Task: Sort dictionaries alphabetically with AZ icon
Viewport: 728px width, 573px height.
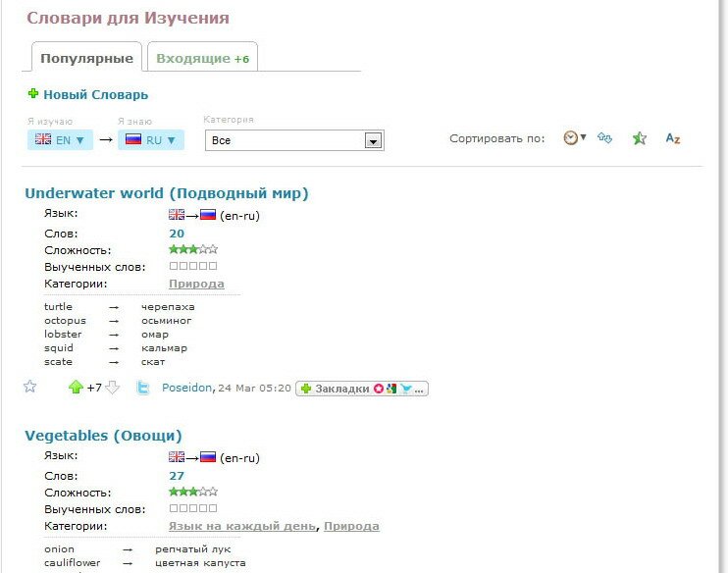Action: 673,138
